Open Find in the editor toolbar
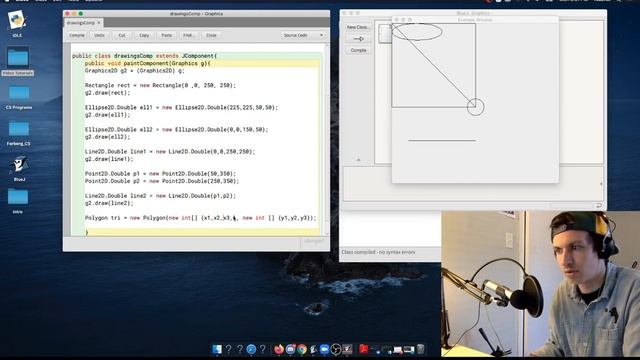The image size is (640, 360). [x=189, y=36]
